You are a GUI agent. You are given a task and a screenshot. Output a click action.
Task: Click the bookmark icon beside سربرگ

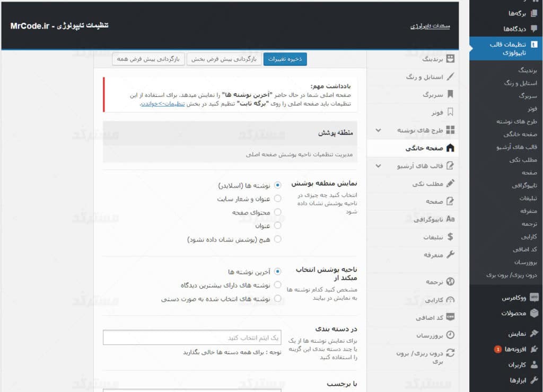[x=450, y=94]
